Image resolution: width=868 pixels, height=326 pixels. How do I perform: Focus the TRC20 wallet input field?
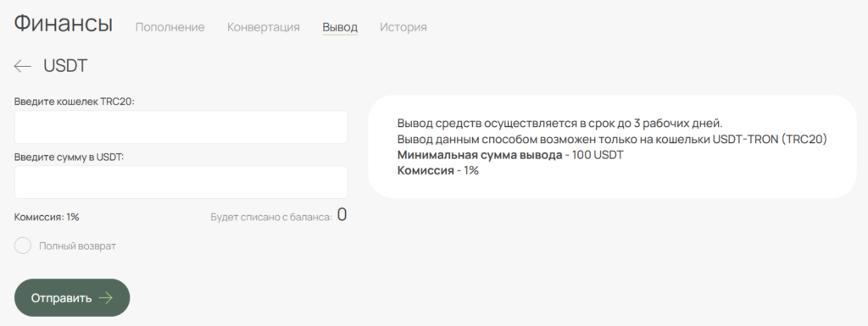click(181, 127)
